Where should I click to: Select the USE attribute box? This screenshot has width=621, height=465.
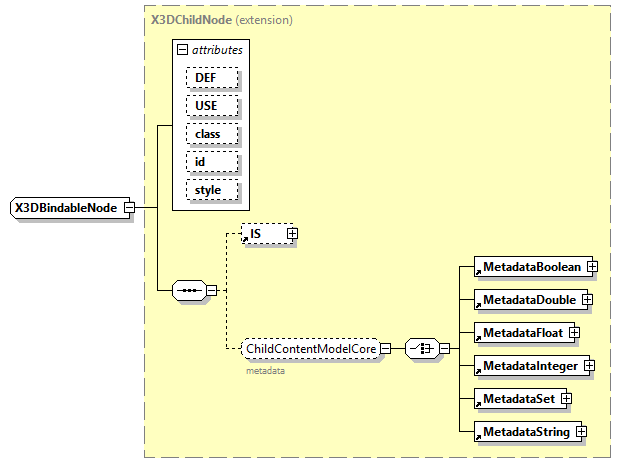211,106
